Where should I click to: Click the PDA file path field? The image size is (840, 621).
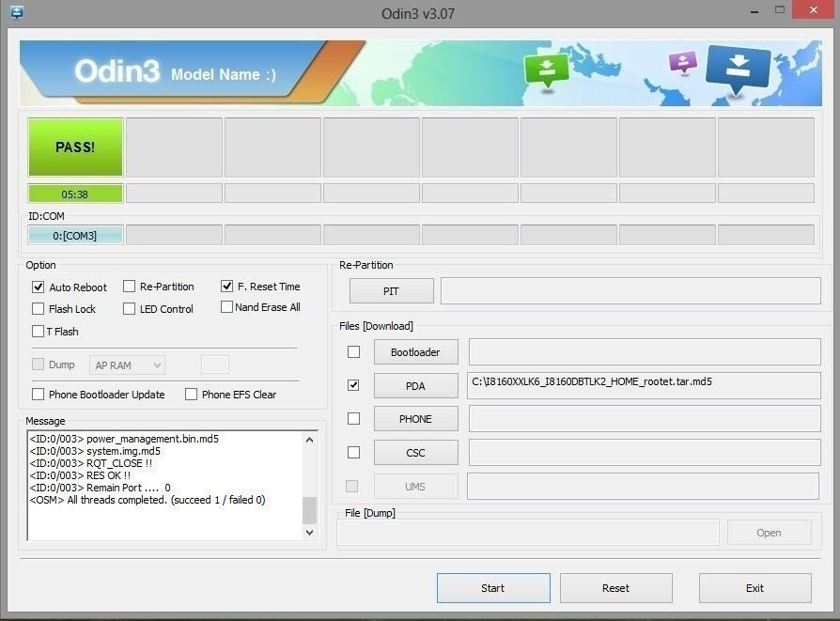644,386
